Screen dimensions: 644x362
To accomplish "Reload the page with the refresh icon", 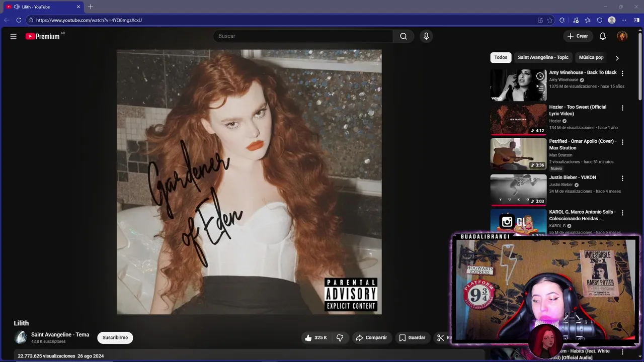I will tap(19, 20).
